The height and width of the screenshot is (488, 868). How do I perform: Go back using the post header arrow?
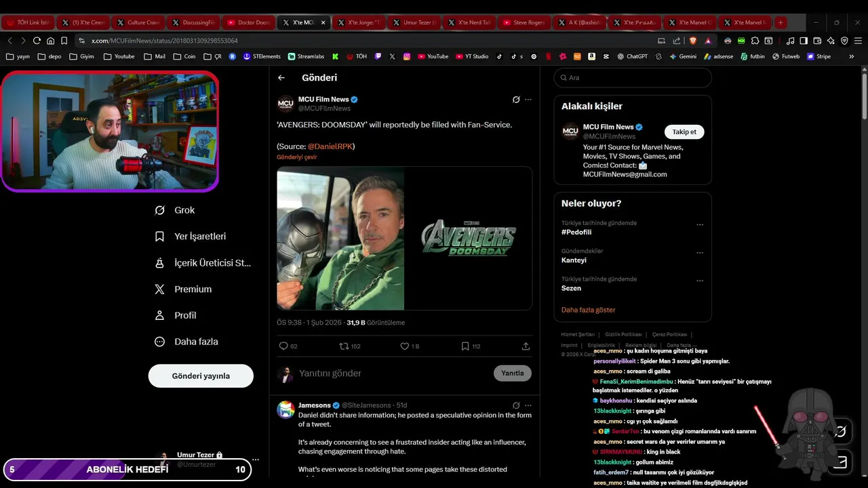click(x=281, y=78)
